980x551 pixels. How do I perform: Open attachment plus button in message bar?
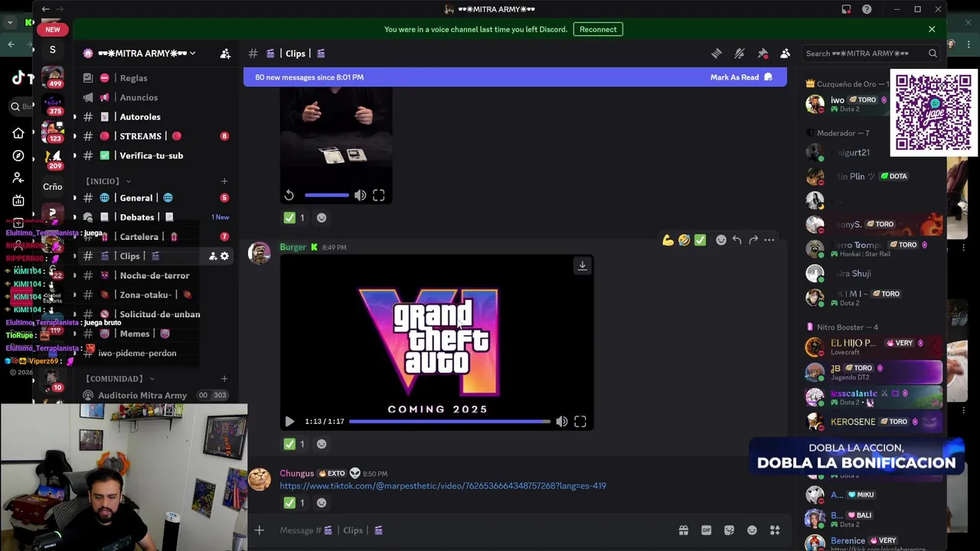(259, 530)
